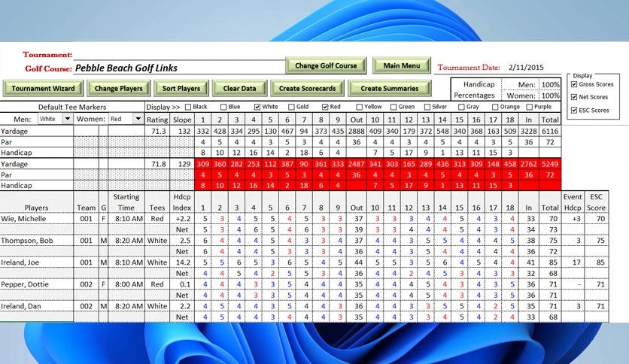Viewport: 629px width, 364px height.
Task: Select Michelle Wie's Event Hdcp +3
Action: [x=573, y=219]
